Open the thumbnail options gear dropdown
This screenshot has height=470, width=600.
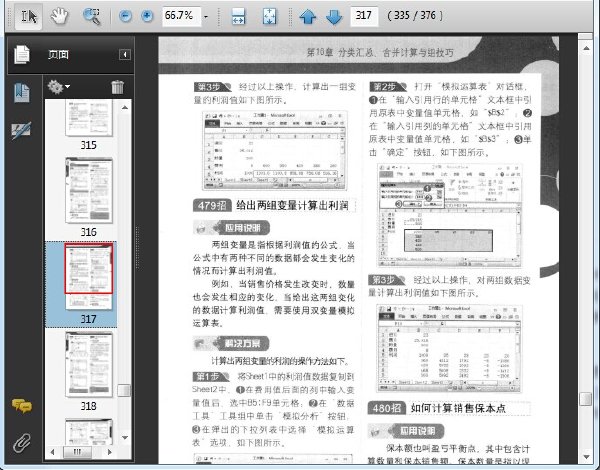[59, 87]
